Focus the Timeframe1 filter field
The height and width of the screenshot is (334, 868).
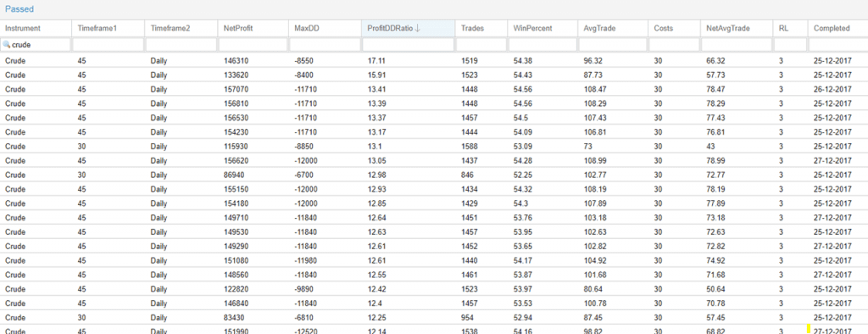click(108, 45)
